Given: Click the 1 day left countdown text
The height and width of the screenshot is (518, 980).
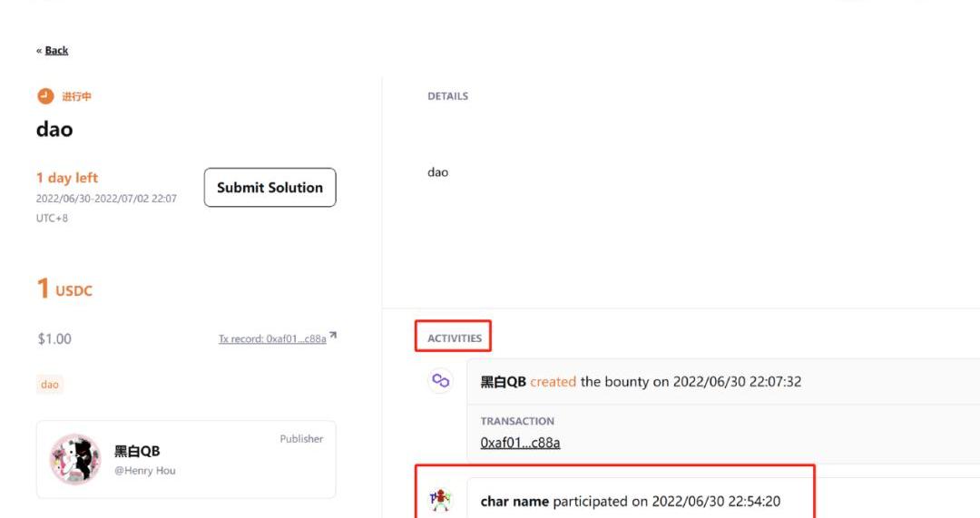Looking at the screenshot, I should click(x=67, y=178).
